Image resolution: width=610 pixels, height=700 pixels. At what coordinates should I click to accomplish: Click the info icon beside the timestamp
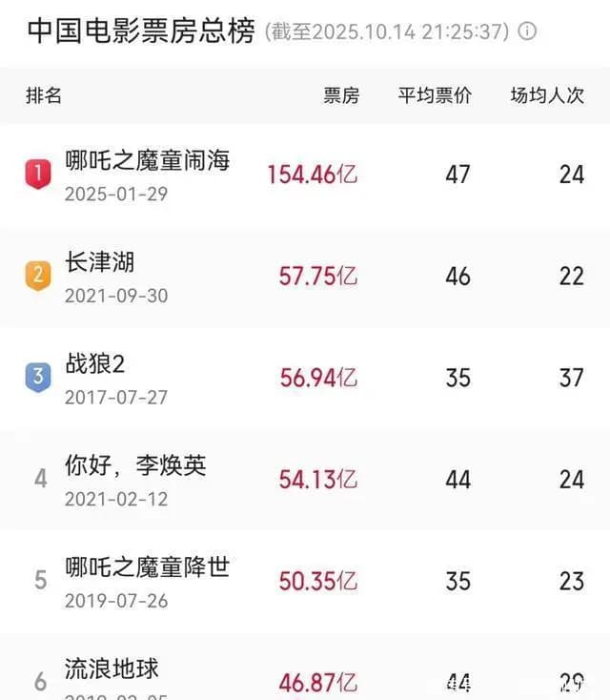point(527,31)
